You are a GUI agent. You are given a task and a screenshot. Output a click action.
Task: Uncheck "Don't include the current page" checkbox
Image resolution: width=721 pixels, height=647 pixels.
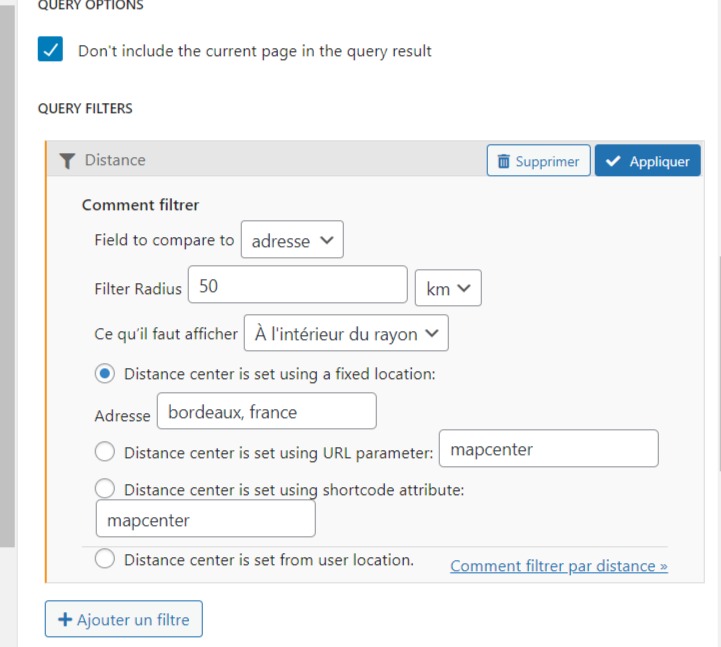click(x=51, y=49)
